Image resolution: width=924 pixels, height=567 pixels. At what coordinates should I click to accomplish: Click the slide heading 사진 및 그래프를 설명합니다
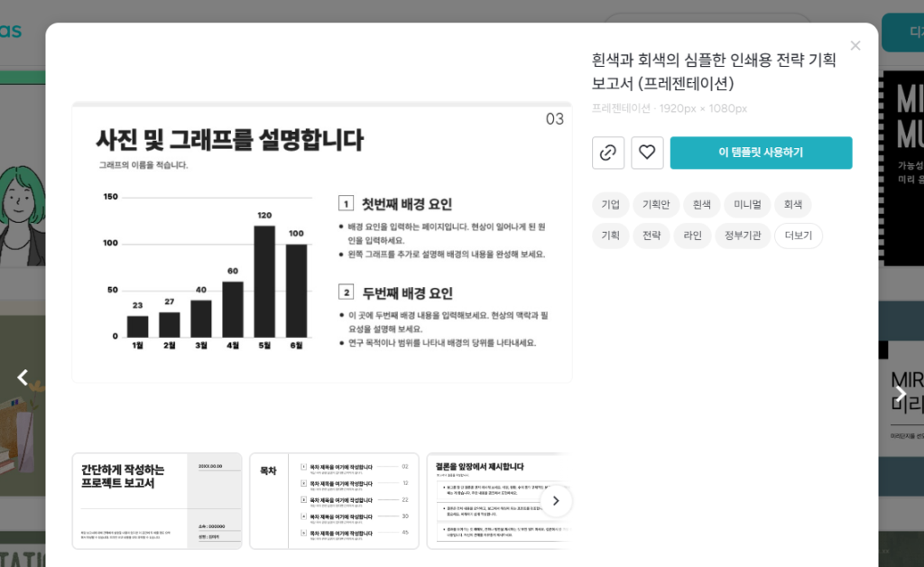[x=230, y=140]
